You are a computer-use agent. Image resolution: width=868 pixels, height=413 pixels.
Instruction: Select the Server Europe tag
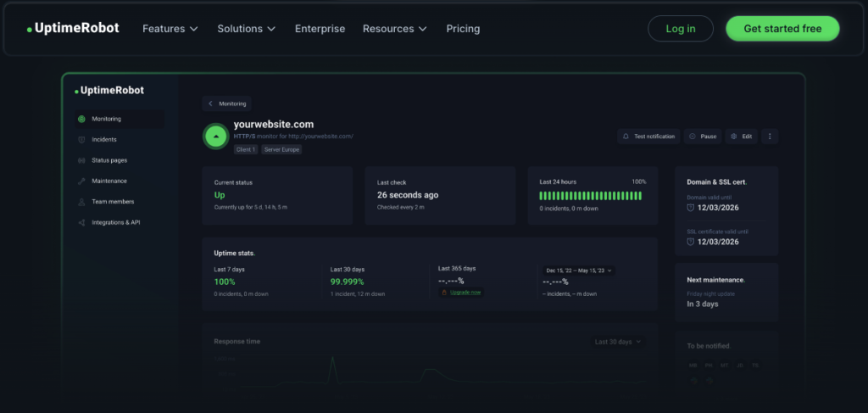pyautogui.click(x=281, y=149)
